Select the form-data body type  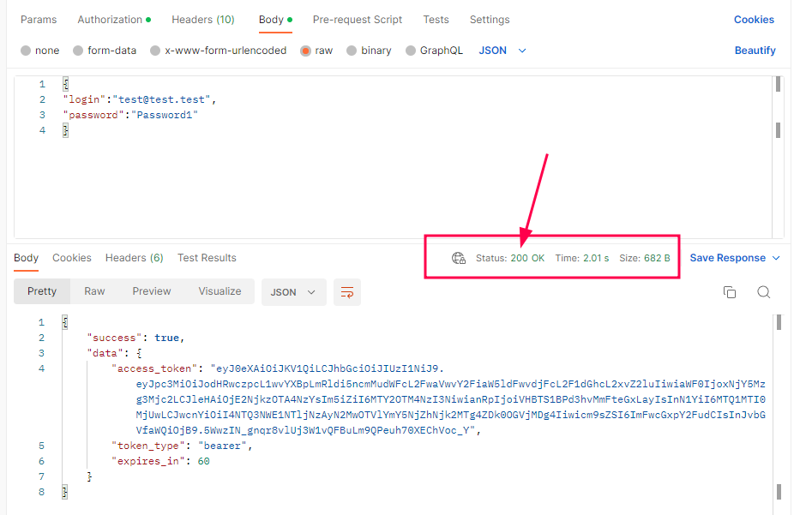pos(78,51)
